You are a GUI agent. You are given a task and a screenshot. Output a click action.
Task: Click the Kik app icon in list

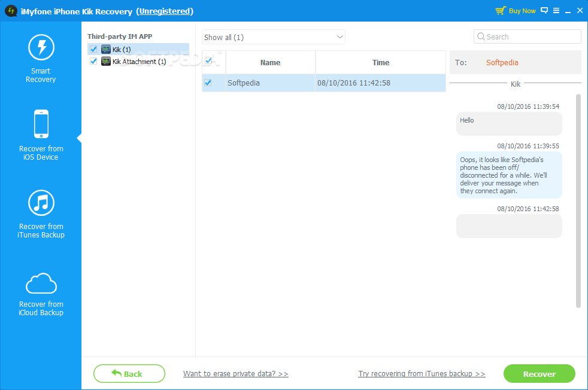(x=106, y=49)
